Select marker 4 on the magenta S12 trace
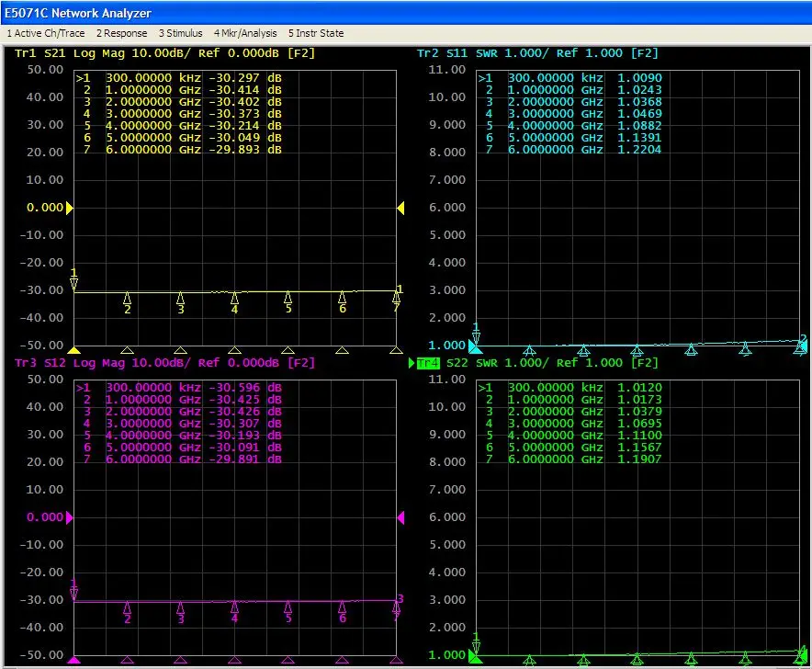 pyautogui.click(x=234, y=613)
